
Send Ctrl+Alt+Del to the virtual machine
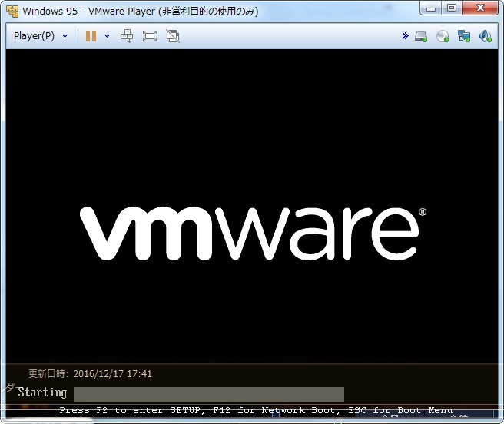coord(127,36)
